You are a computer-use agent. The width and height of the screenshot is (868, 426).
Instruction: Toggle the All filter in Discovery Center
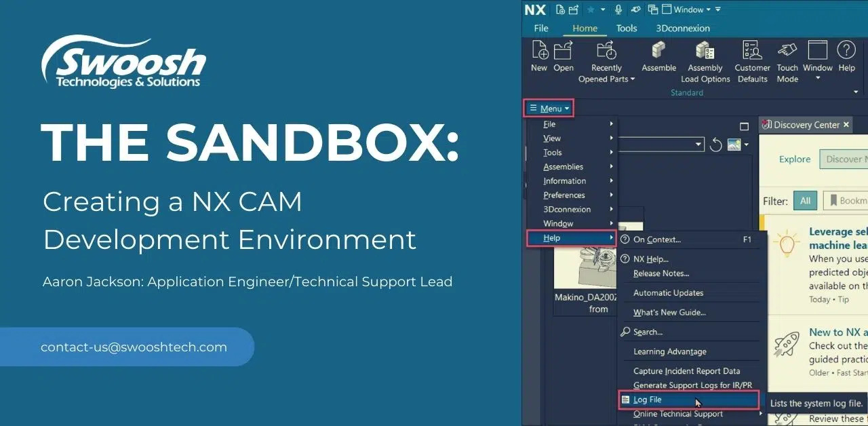pos(805,201)
